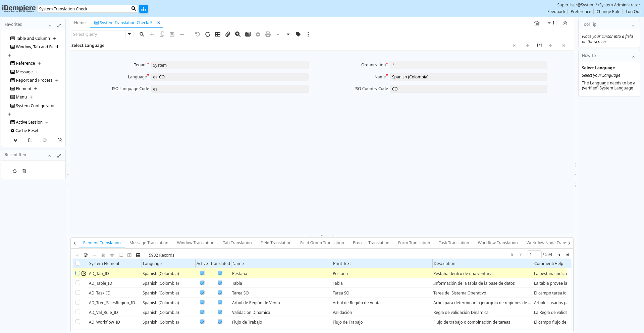This screenshot has height=333, width=644.
Task: Click the page number input field
Action: click(x=534, y=255)
